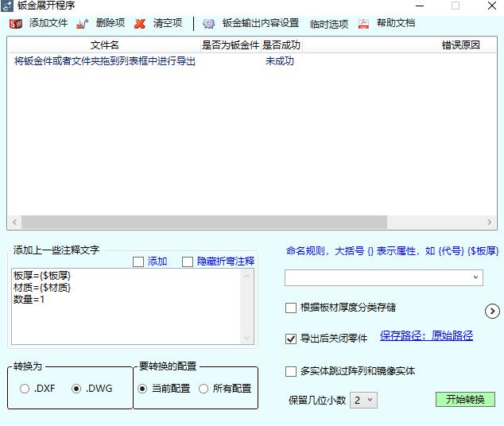Click the 删除项 toolbar label

point(110,23)
